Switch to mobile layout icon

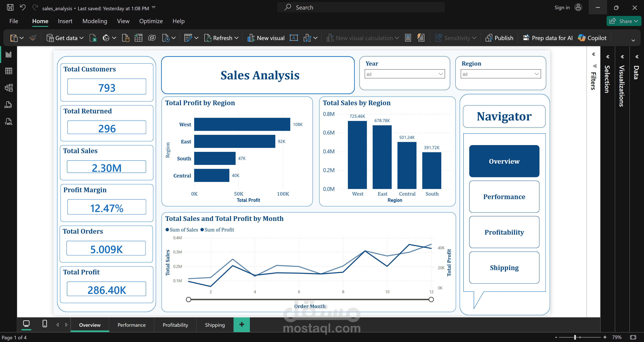[45, 324]
